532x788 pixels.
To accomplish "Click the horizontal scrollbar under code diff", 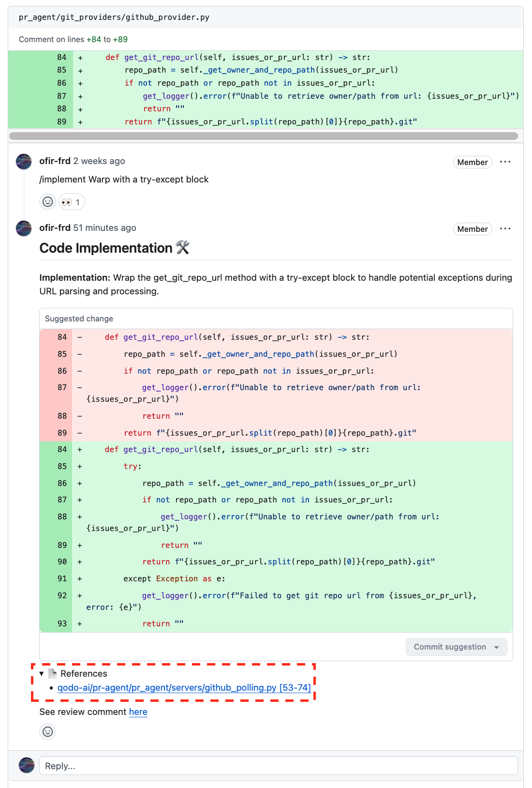I will [264, 136].
